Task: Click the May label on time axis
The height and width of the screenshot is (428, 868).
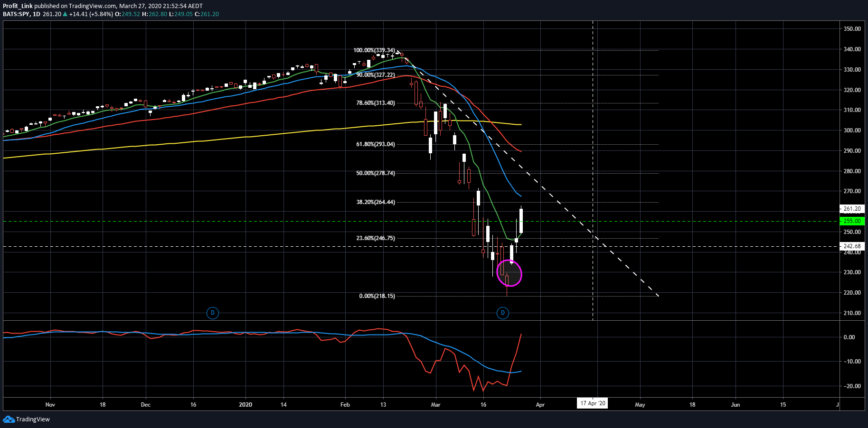Action: 640,405
